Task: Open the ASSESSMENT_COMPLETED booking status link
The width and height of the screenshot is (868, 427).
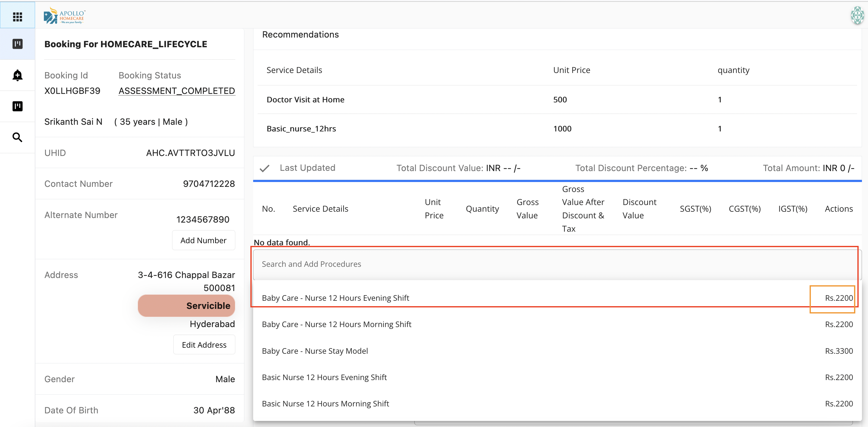Action: click(x=177, y=91)
